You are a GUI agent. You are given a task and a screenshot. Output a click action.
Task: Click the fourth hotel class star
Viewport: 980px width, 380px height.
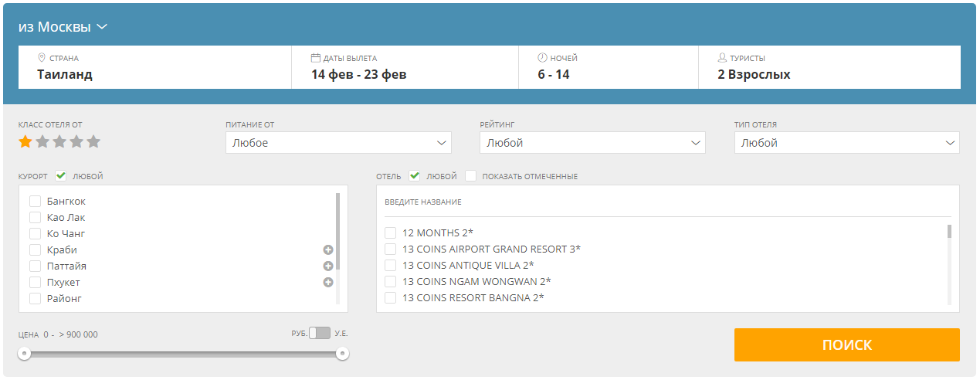click(76, 142)
